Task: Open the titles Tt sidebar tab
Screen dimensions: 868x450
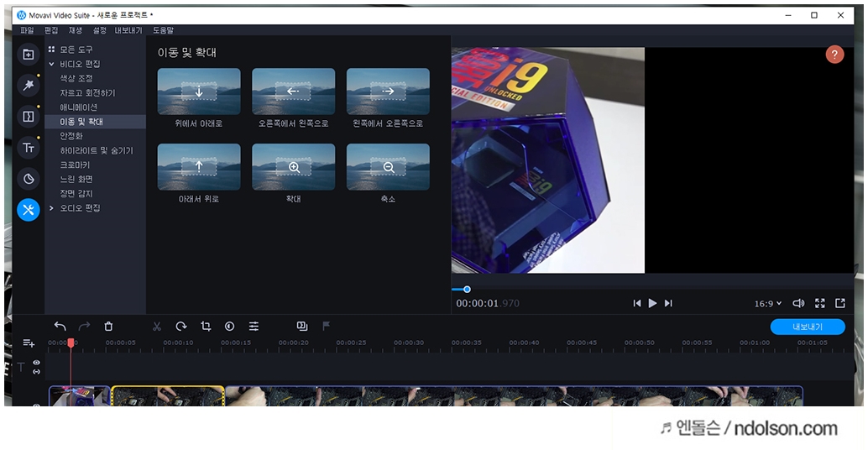Action: pos(29,148)
